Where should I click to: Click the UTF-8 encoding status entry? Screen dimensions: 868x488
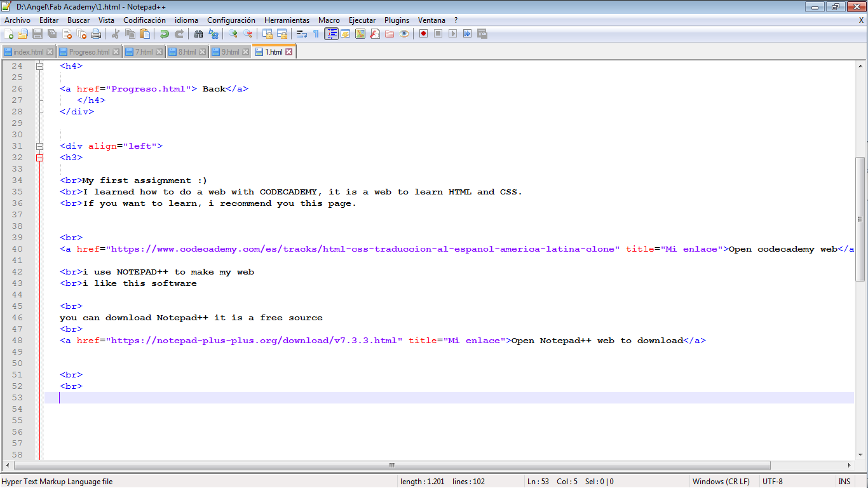(773, 482)
